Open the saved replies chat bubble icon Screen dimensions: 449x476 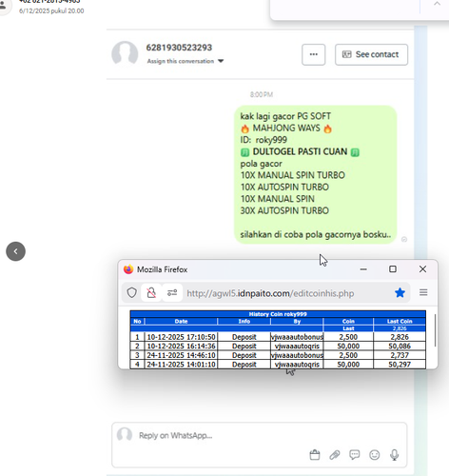pos(355,455)
